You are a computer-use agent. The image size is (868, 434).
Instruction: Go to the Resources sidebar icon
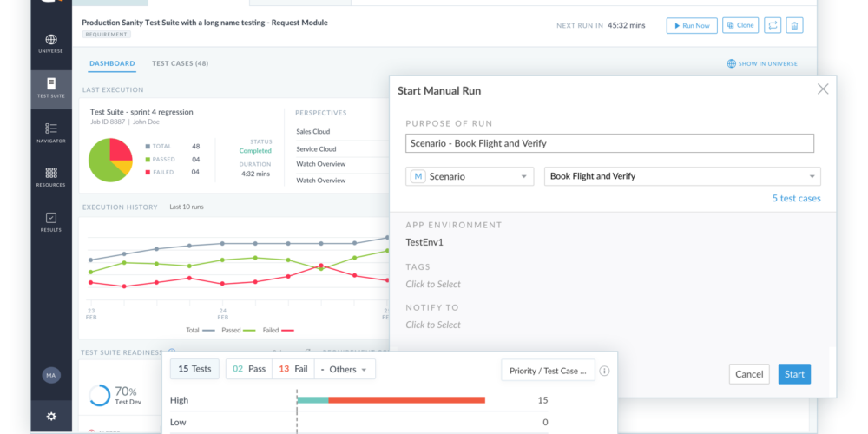(x=51, y=177)
